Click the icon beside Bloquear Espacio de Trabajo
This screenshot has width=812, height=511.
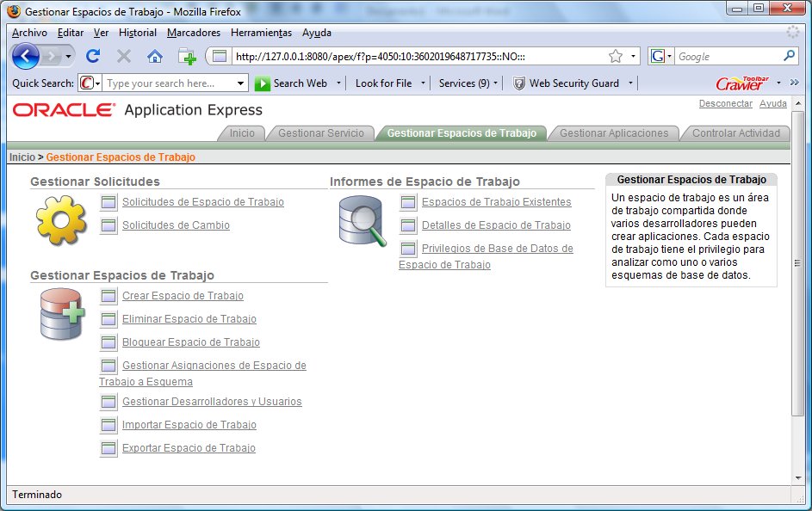point(108,342)
